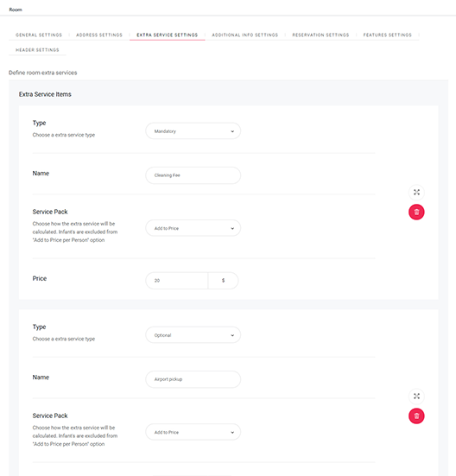The image size is (456, 476).
Task: Switch to General Settings tab
Action: pos(39,35)
